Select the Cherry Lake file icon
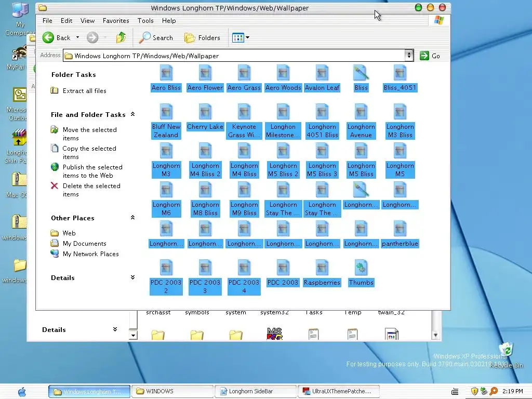The image size is (532, 399). click(205, 117)
